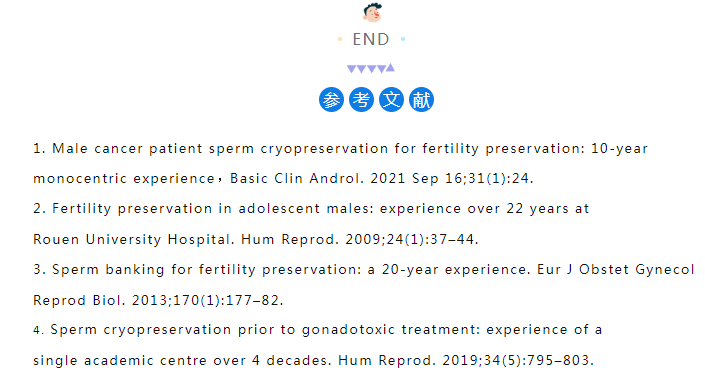Click the blue 献 circle icon

(421, 99)
